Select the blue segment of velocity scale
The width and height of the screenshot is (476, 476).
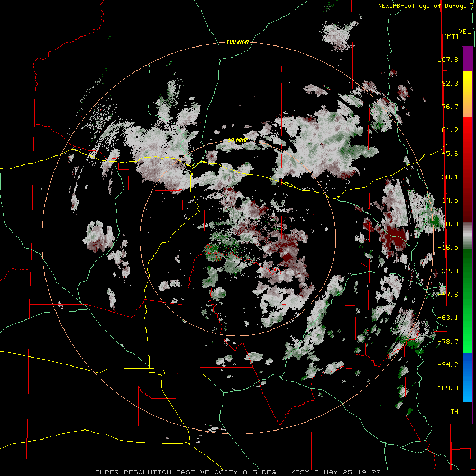(467, 377)
